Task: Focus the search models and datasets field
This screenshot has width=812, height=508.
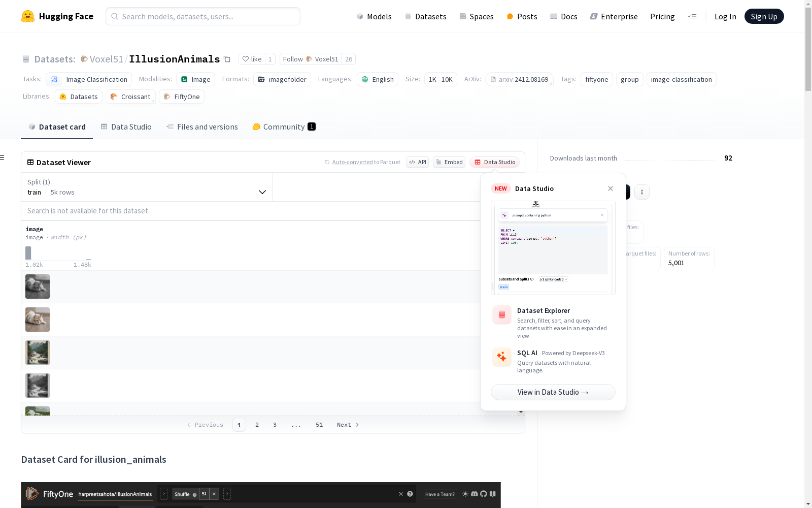Action: pos(203,16)
